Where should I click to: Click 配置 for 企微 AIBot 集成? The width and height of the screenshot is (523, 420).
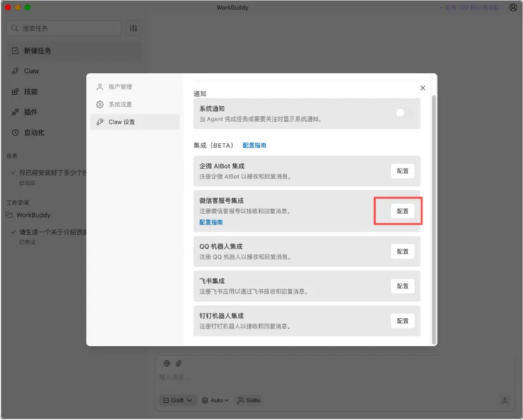point(403,171)
